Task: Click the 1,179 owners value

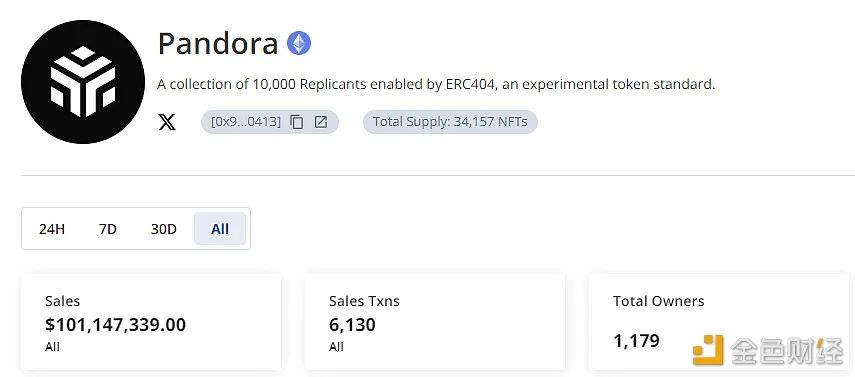Action: click(x=636, y=341)
